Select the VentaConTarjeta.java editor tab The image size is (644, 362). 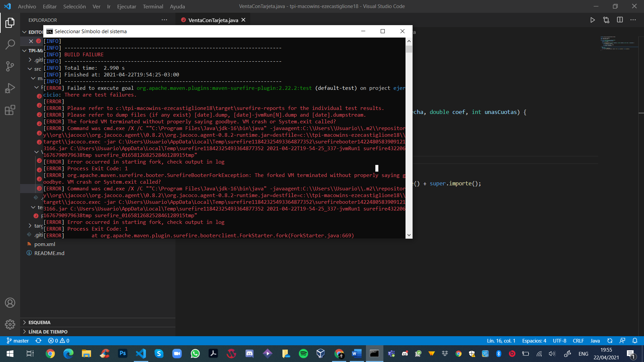213,20
